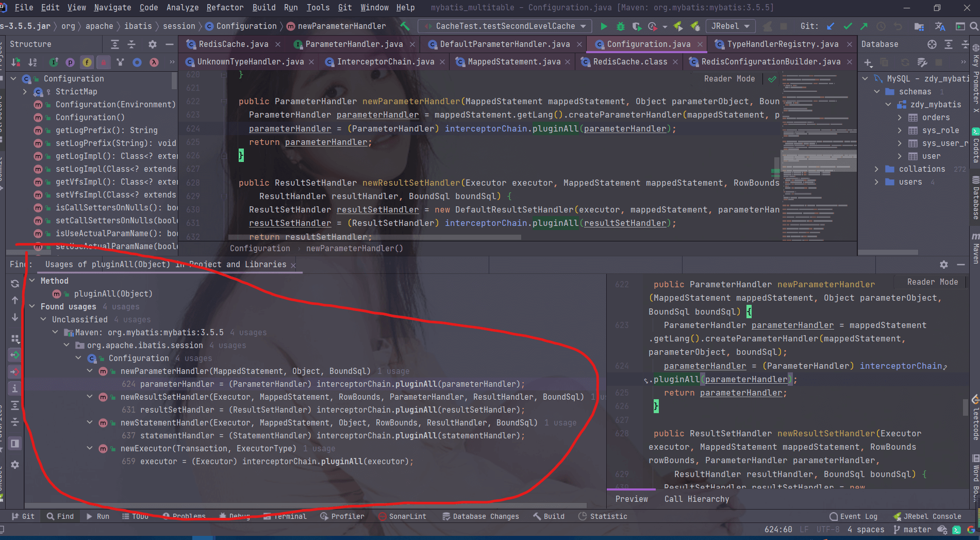Open project structure folder icon
This screenshot has height=540, width=980.
coord(919,26)
